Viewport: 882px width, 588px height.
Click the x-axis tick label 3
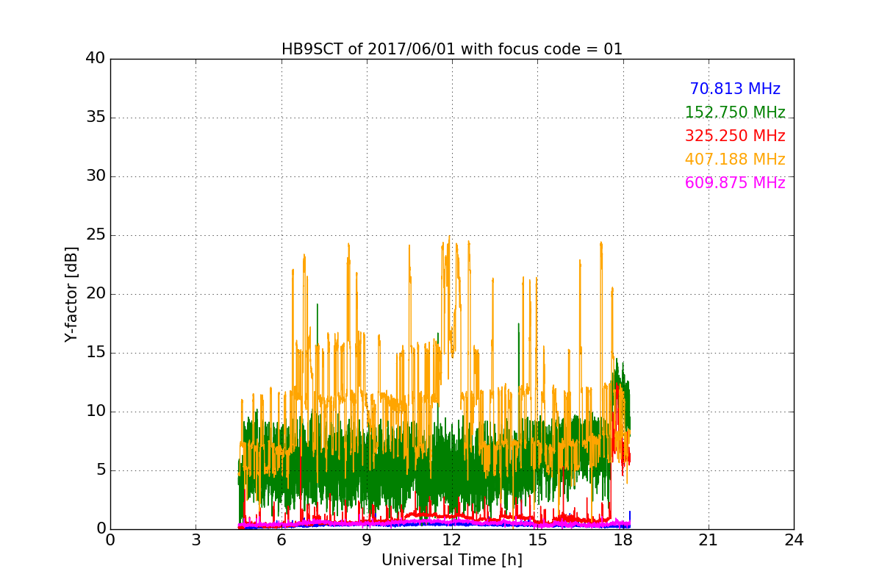pos(196,540)
